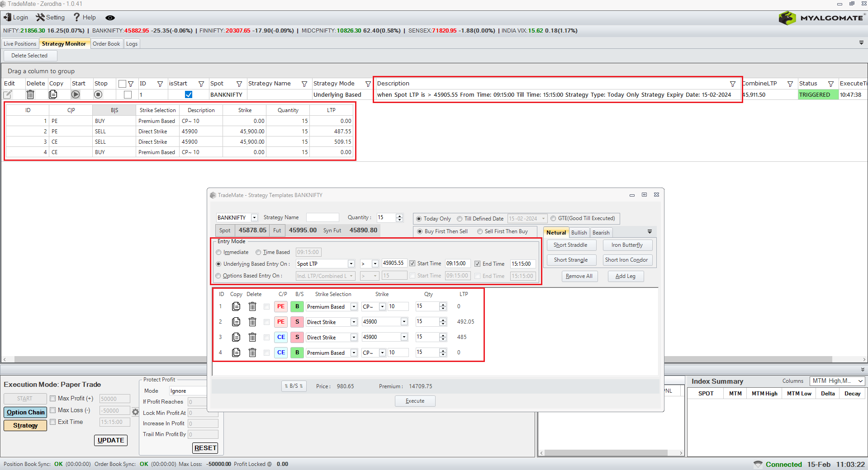
Task: Select the Bullish templates tab
Action: pyautogui.click(x=579, y=233)
